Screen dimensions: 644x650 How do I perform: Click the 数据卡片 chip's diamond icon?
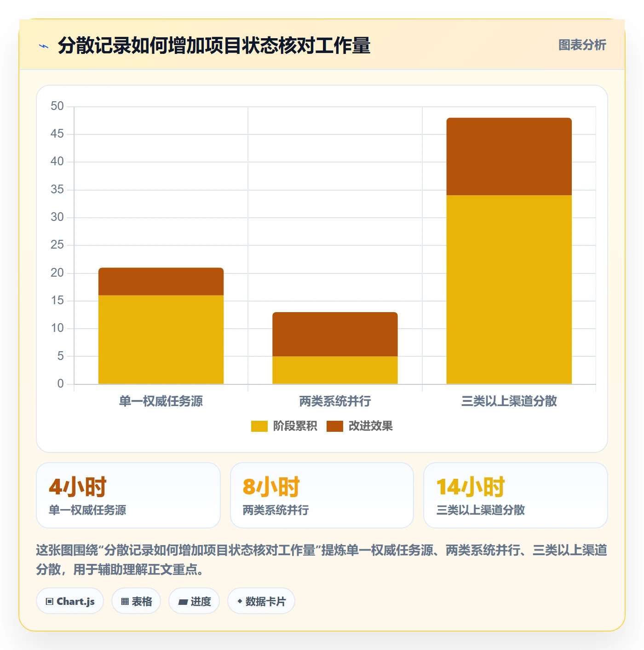pos(240,601)
